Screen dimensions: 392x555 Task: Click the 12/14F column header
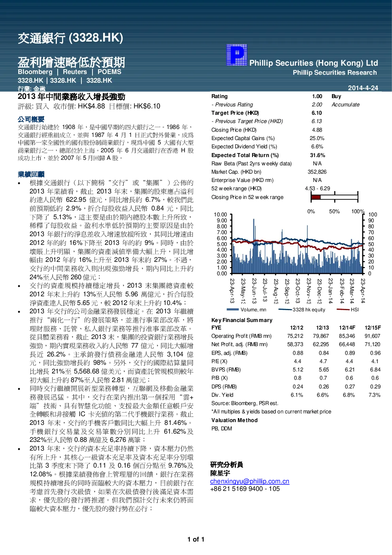tap(347, 328)
